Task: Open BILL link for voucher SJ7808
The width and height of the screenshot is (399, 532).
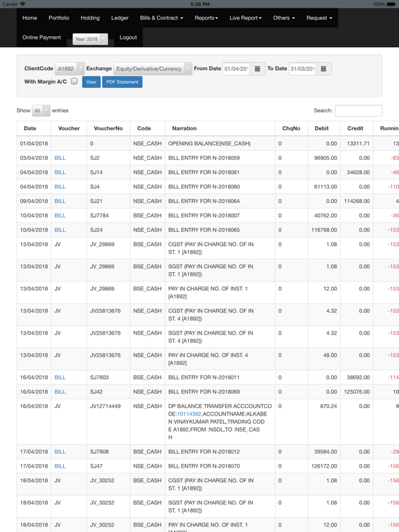Action: tap(60, 452)
